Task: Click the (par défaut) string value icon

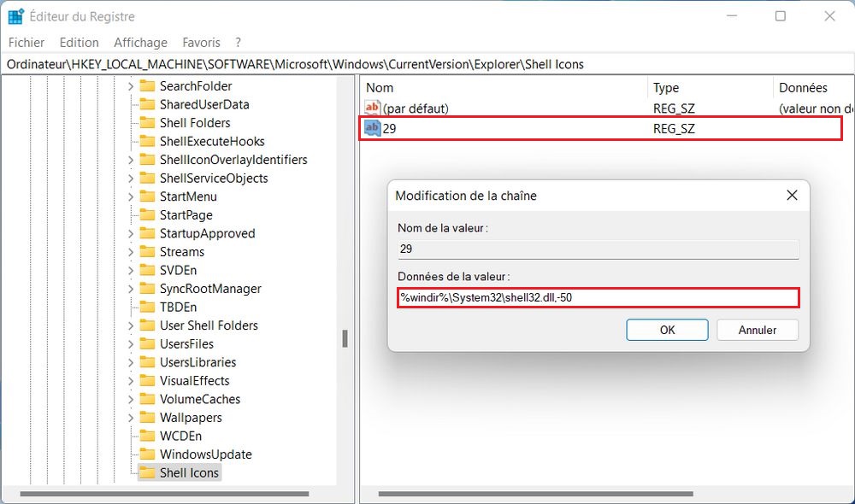Action: (373, 108)
